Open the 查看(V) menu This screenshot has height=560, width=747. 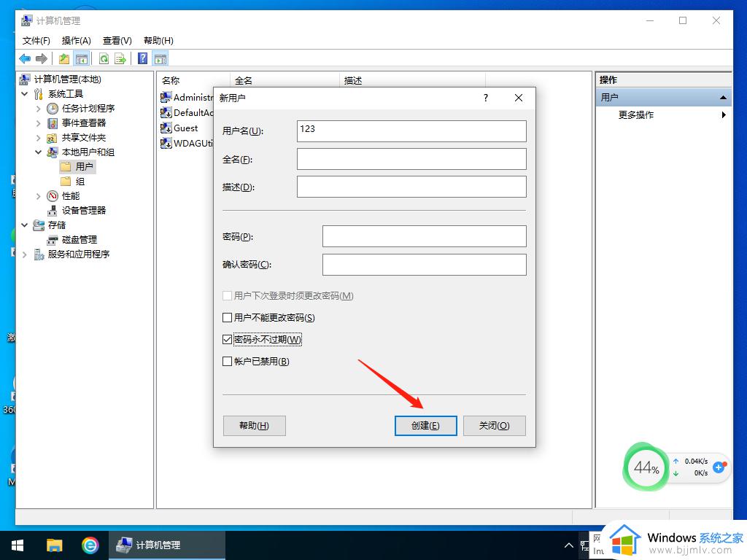tap(117, 41)
